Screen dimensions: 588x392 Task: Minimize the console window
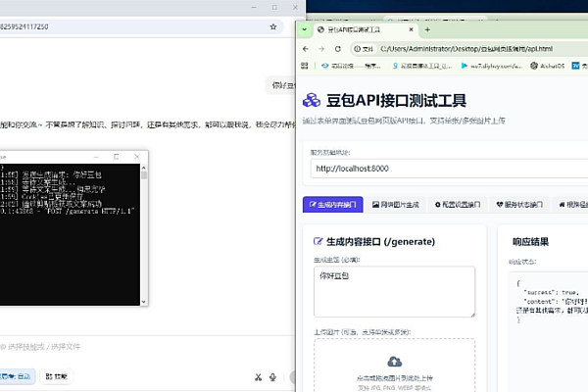click(96, 157)
